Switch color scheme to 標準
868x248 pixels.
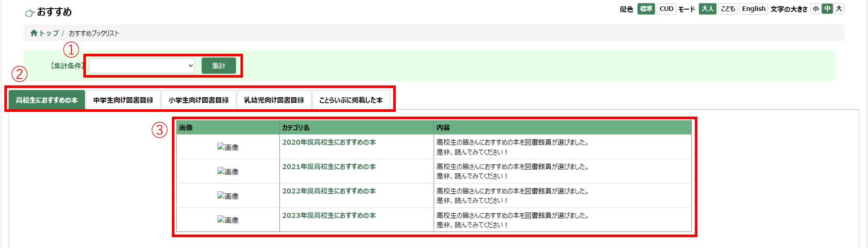[x=646, y=9]
